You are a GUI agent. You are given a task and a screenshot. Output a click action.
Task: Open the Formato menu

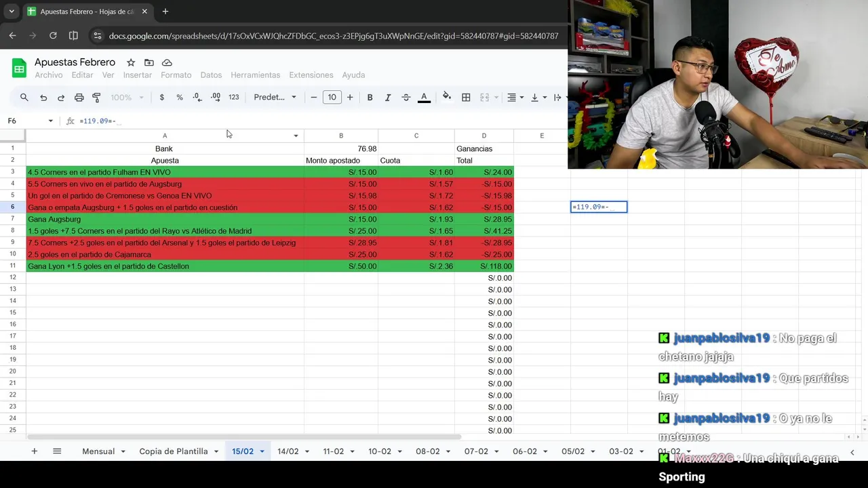pyautogui.click(x=176, y=75)
